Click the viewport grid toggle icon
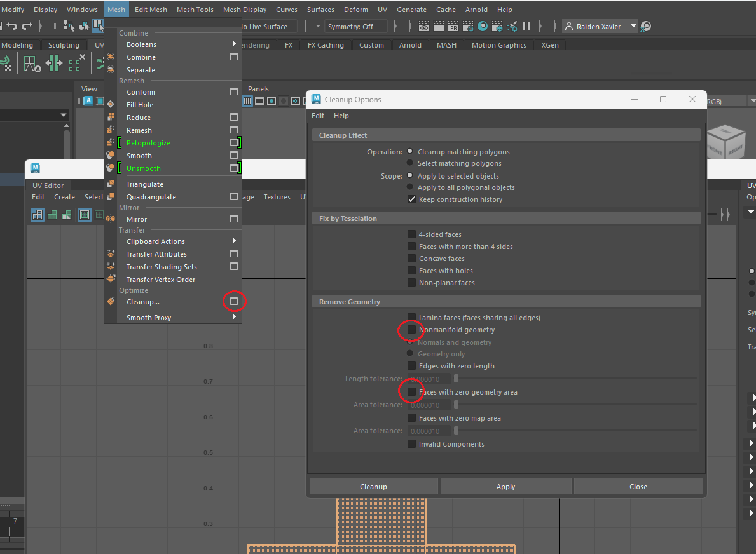Screen dimensions: 756x554 (247, 101)
